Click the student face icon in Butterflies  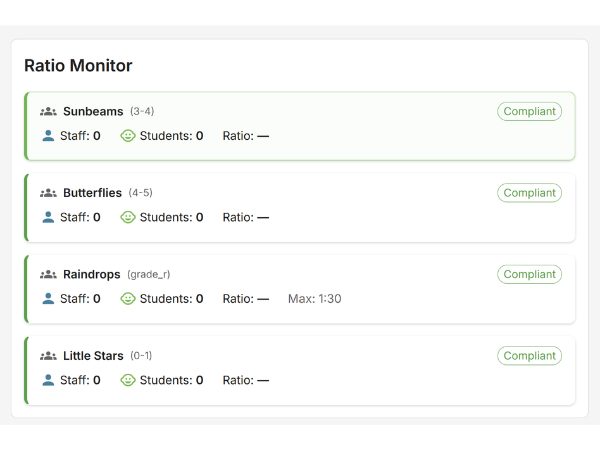pos(128,217)
